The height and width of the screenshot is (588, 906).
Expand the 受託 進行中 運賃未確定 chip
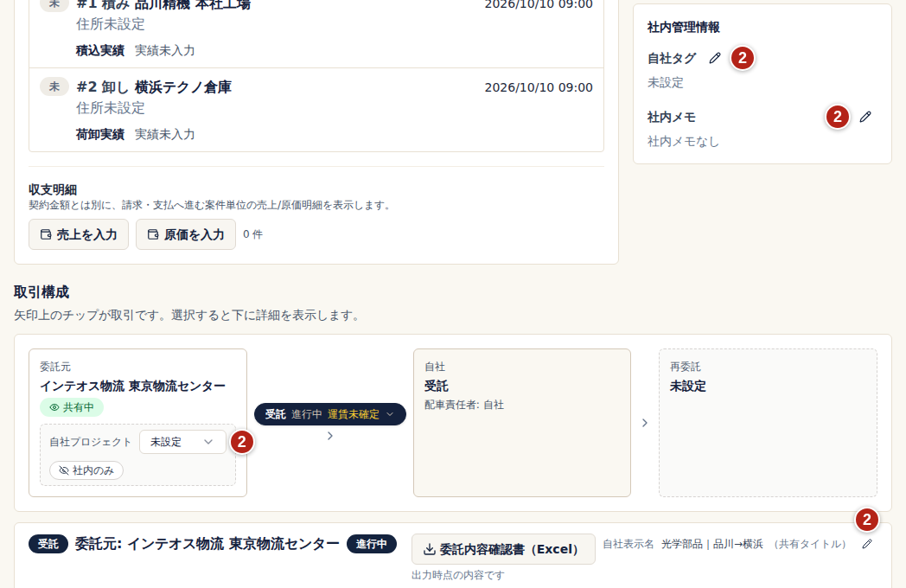point(330,414)
